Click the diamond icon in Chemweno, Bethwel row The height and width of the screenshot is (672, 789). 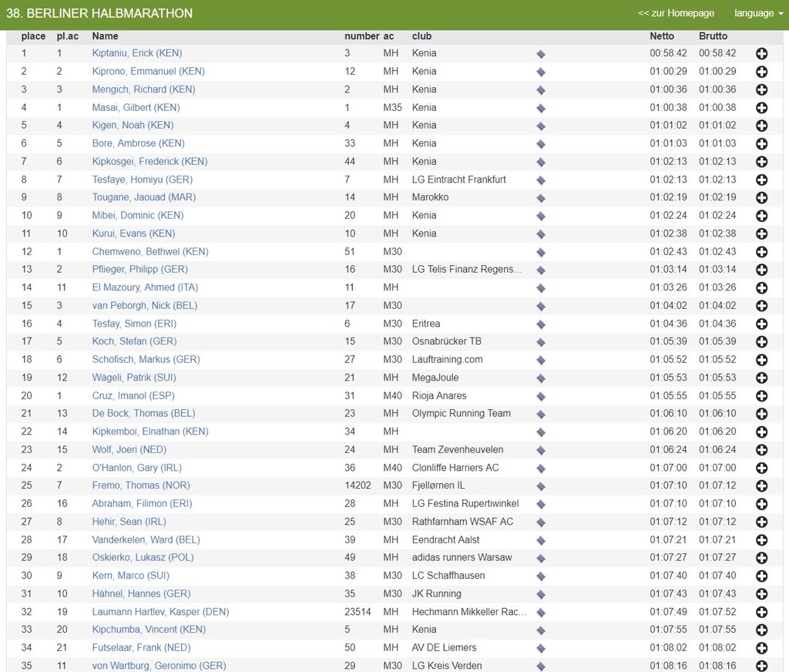click(x=541, y=253)
